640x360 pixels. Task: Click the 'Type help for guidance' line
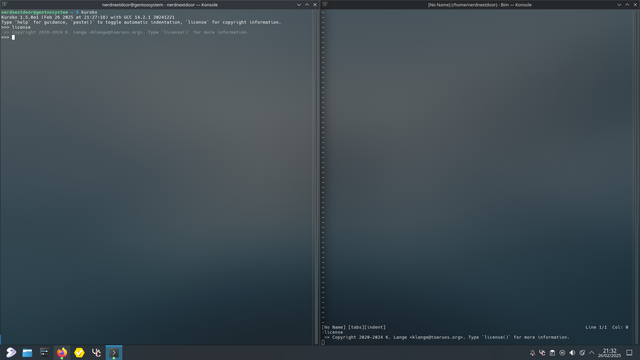click(141, 22)
